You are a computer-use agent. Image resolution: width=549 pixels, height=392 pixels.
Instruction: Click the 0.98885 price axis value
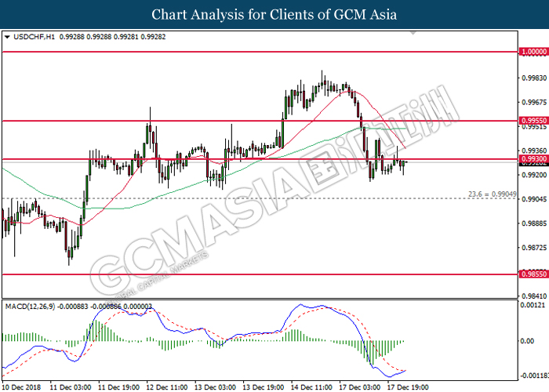tap(534, 223)
